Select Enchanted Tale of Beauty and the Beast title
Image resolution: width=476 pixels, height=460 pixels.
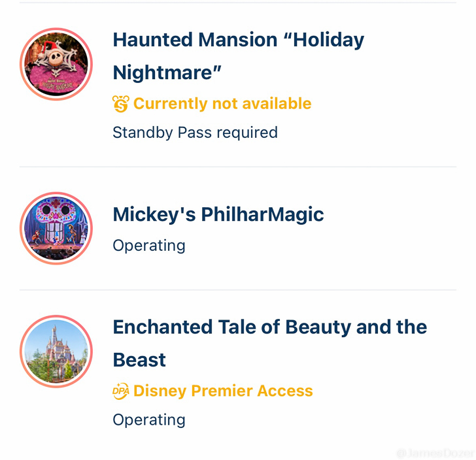(x=270, y=343)
